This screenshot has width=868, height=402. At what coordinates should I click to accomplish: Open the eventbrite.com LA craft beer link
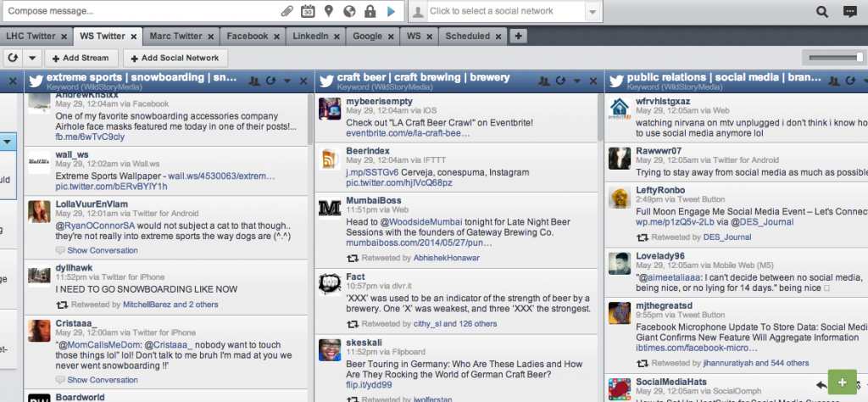(x=408, y=133)
